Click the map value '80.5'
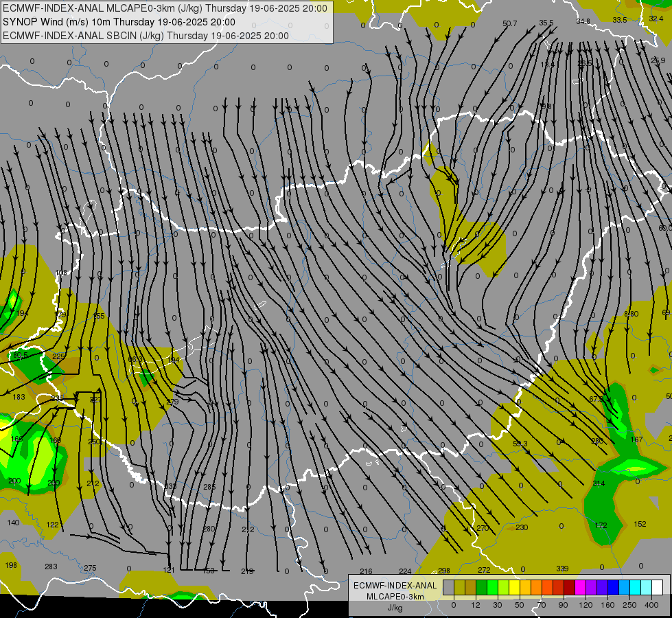This screenshot has width=672, height=618. click(20, 356)
